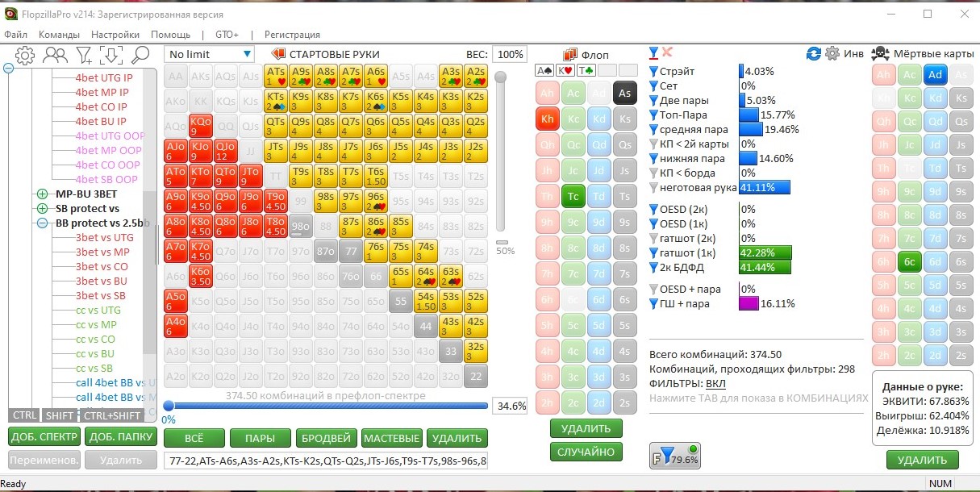Image resolution: width=980 pixels, height=492 pixels.
Task: Toggle the Стрэйт filter funnel
Action: tap(654, 72)
